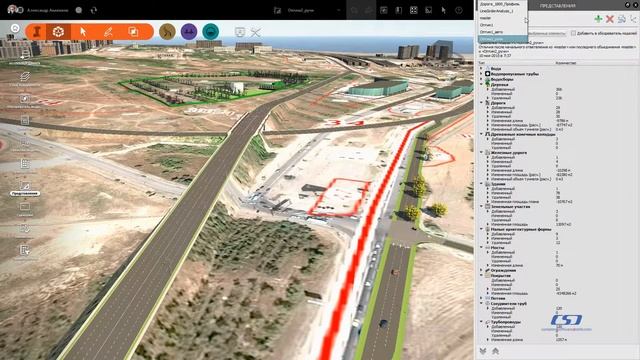Viewport: 640px width, 360px height.
Task: Click the bottom-most left sidebar icon
Action: 25,250
